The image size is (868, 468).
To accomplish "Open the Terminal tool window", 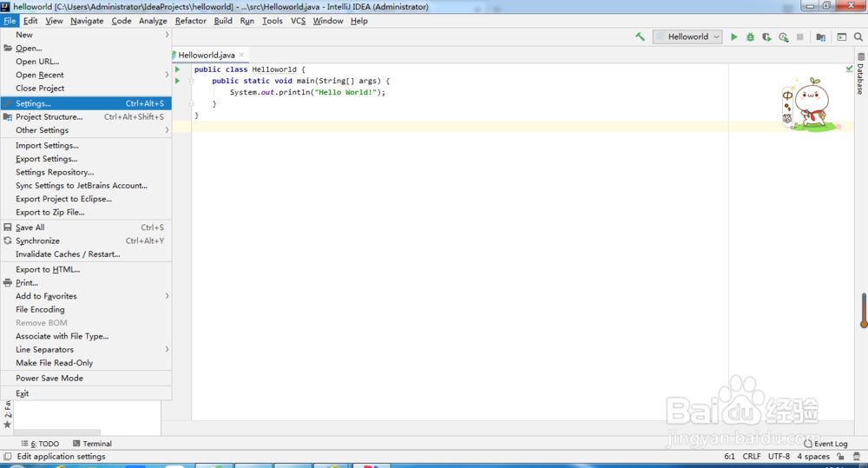I will pos(93,444).
